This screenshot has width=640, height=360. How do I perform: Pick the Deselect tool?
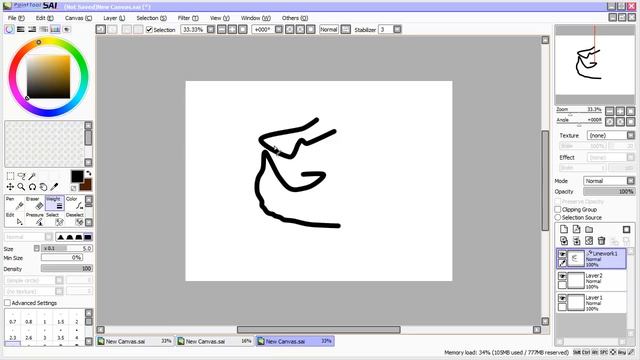(74, 219)
